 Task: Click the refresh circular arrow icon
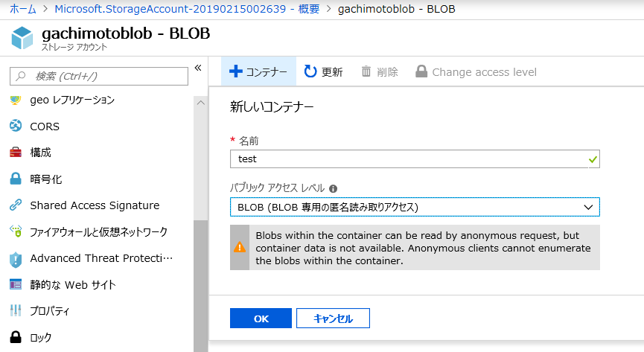point(310,71)
